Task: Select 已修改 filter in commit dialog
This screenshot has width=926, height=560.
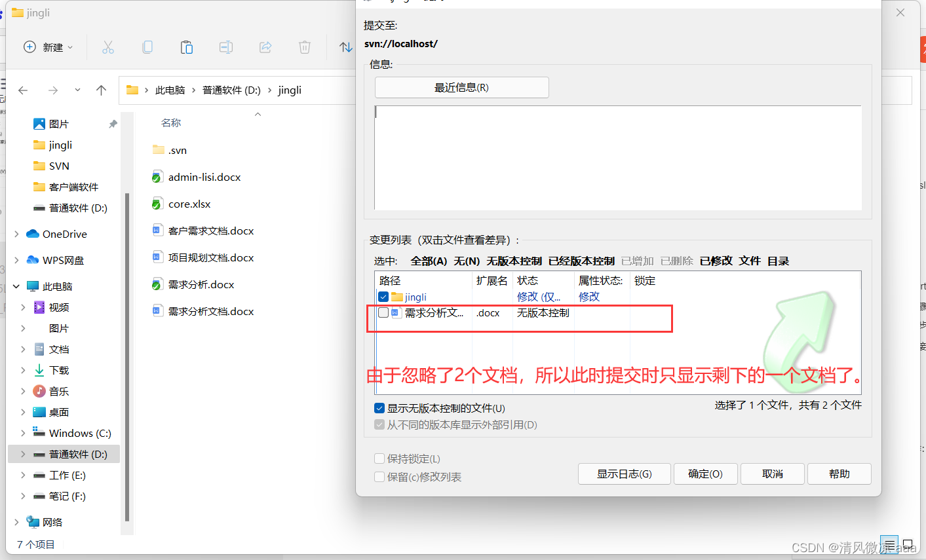Action: coord(716,261)
